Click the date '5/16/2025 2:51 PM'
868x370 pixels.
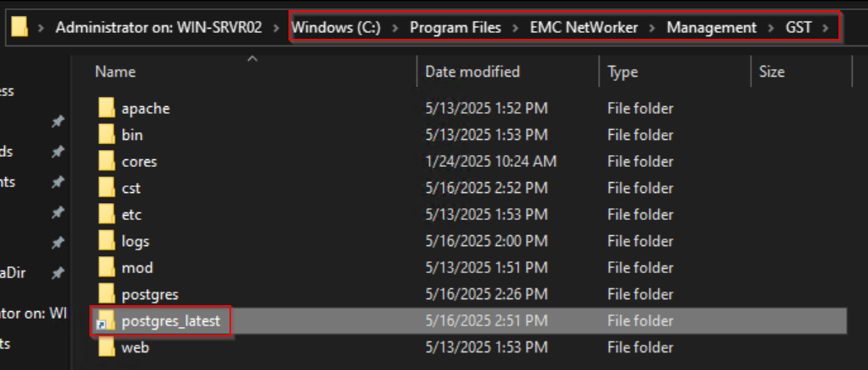click(487, 321)
